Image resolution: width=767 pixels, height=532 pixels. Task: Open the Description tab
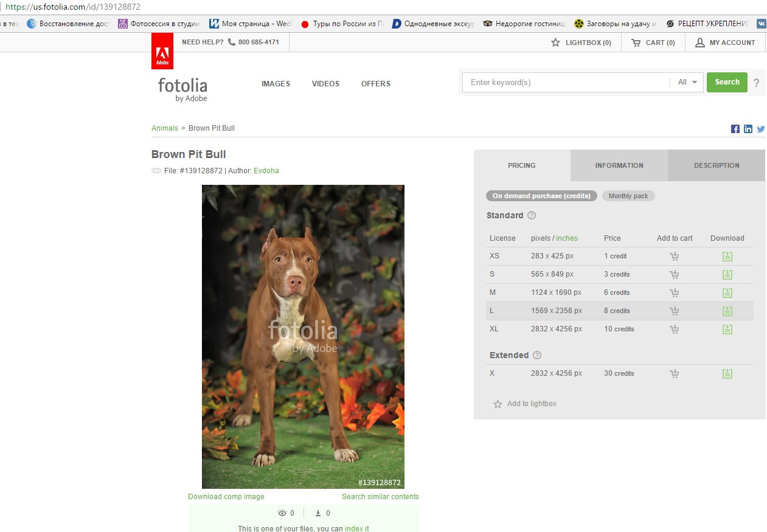coord(717,165)
